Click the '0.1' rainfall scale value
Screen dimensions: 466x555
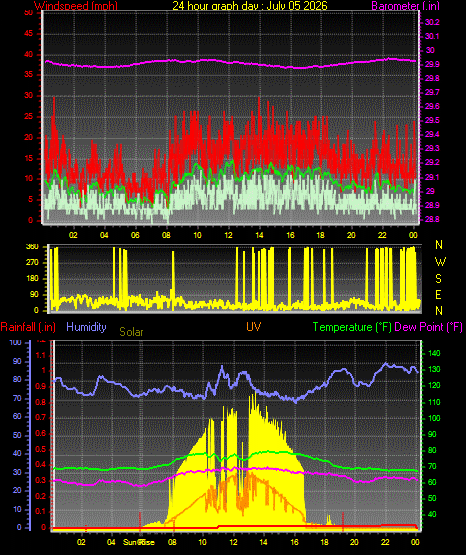(41, 511)
